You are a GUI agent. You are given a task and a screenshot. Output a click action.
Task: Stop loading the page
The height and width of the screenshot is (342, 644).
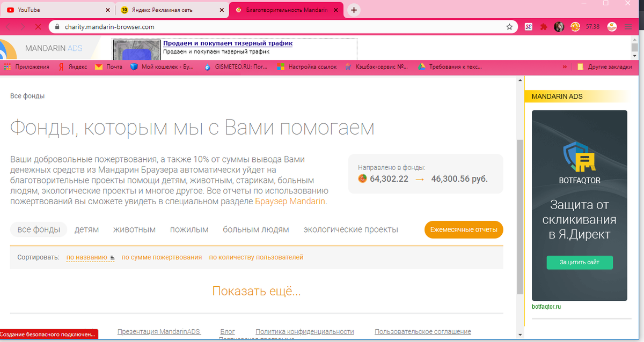coord(38,26)
